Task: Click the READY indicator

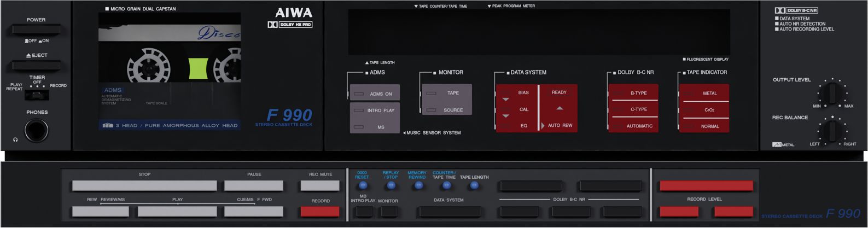Action: (559, 92)
